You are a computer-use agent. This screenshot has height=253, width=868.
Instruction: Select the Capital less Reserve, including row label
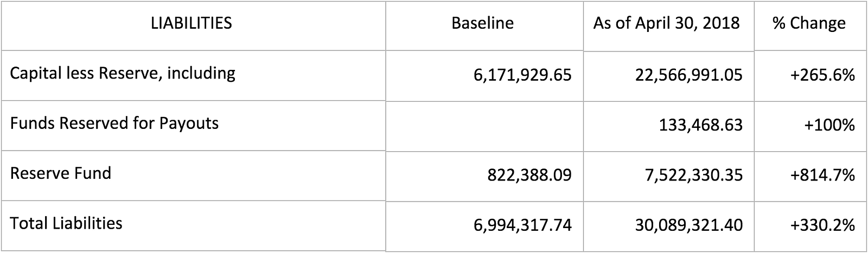click(x=123, y=73)
